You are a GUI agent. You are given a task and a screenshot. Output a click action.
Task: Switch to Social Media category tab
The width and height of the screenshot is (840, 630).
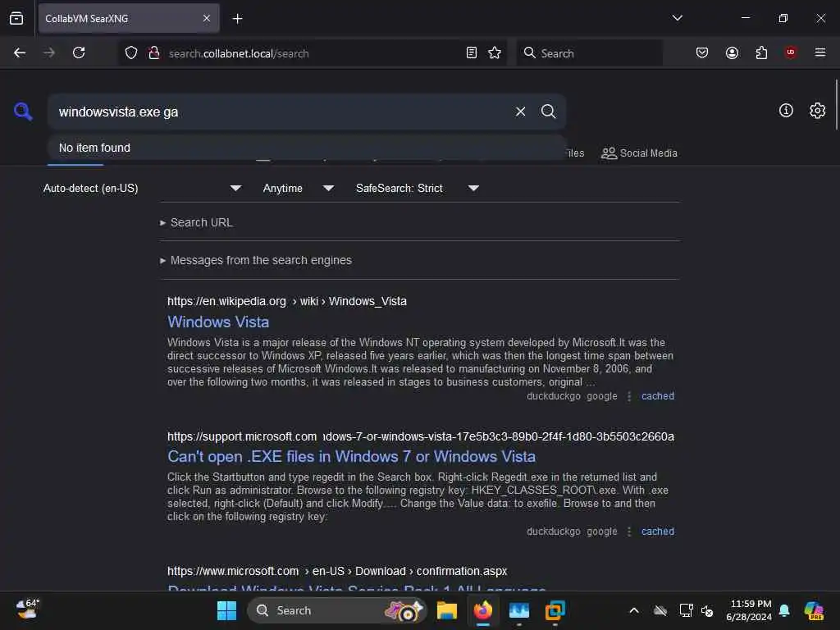[639, 153]
